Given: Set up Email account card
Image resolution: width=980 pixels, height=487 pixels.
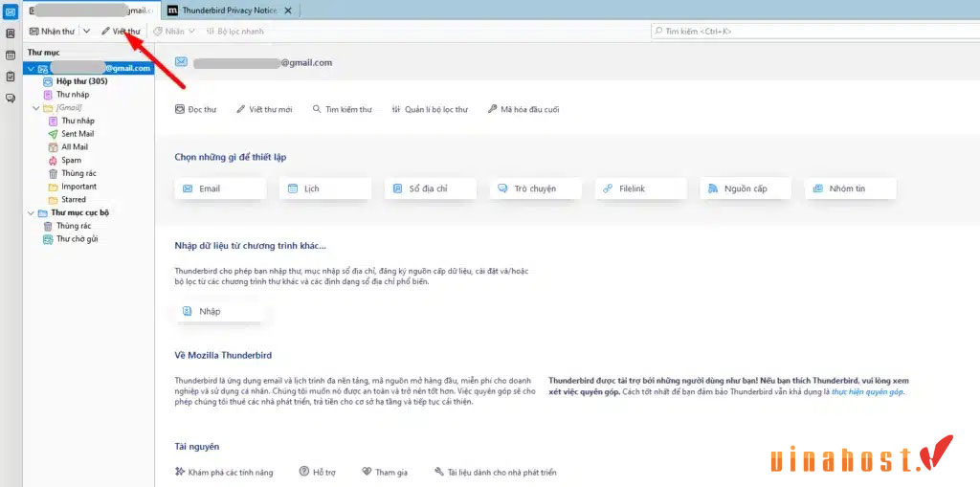Looking at the screenshot, I should pos(221,188).
